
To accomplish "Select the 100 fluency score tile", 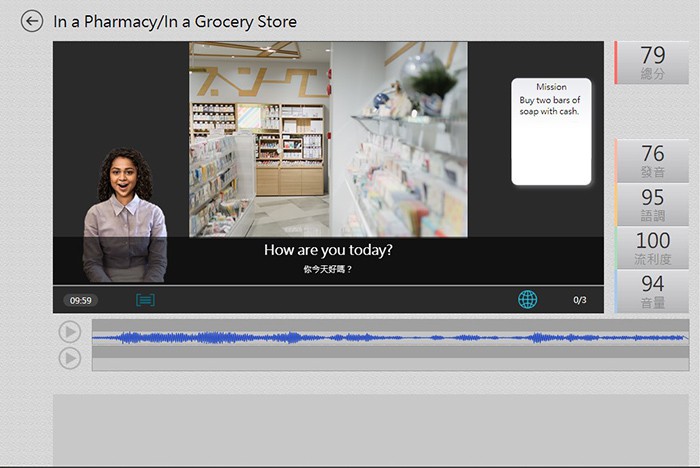I will pyautogui.click(x=652, y=247).
